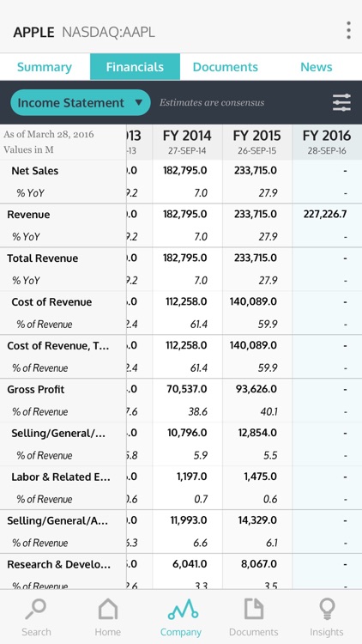This screenshot has height=644, width=362.
Task: Tap the NASDAQ:AAPL ticker text
Action: click(108, 32)
